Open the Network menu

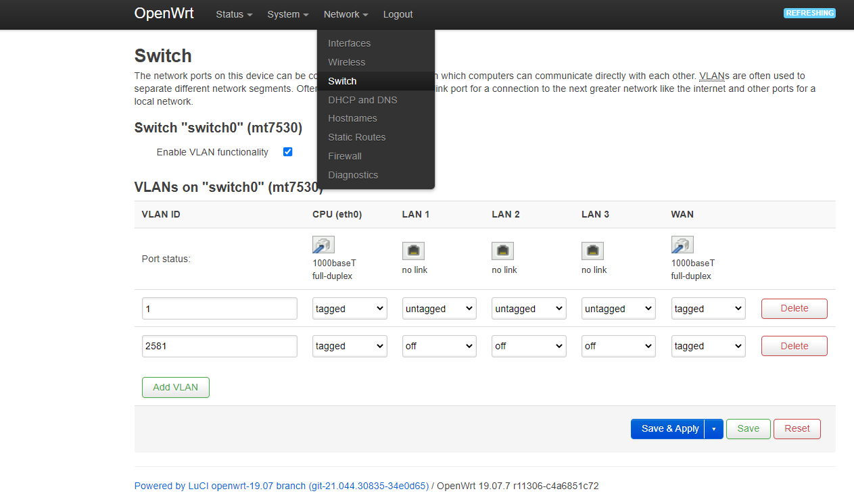click(x=346, y=14)
